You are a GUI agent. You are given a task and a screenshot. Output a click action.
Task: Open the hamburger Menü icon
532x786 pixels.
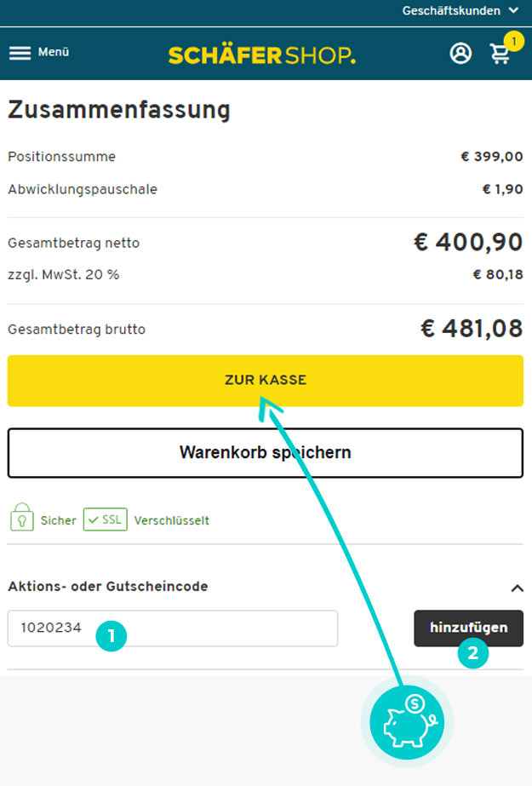tap(20, 53)
